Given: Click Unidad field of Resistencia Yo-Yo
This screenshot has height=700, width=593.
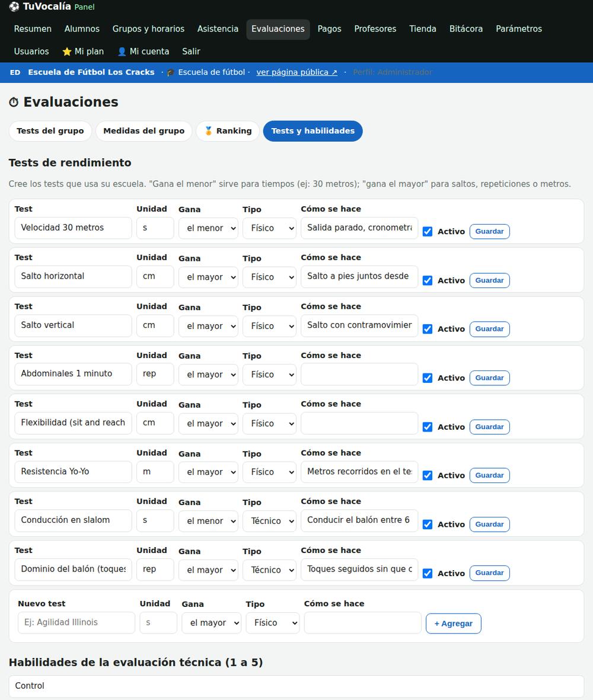Looking at the screenshot, I should (155, 472).
